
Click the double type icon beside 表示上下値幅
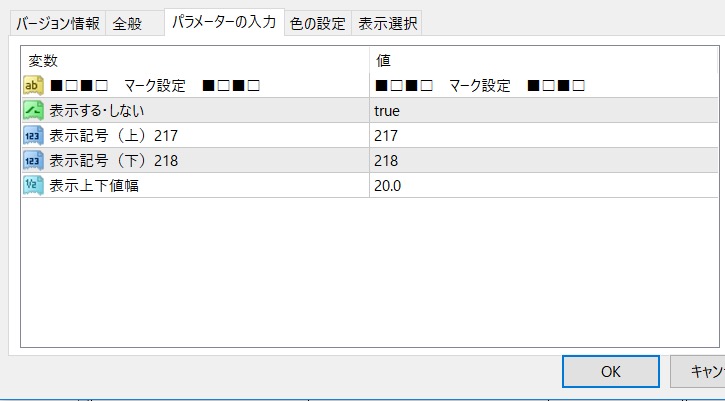(x=33, y=185)
